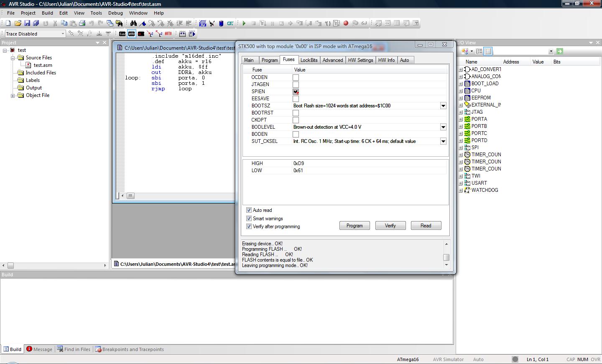Click the LOW fuse value 0x61 field

click(369, 171)
